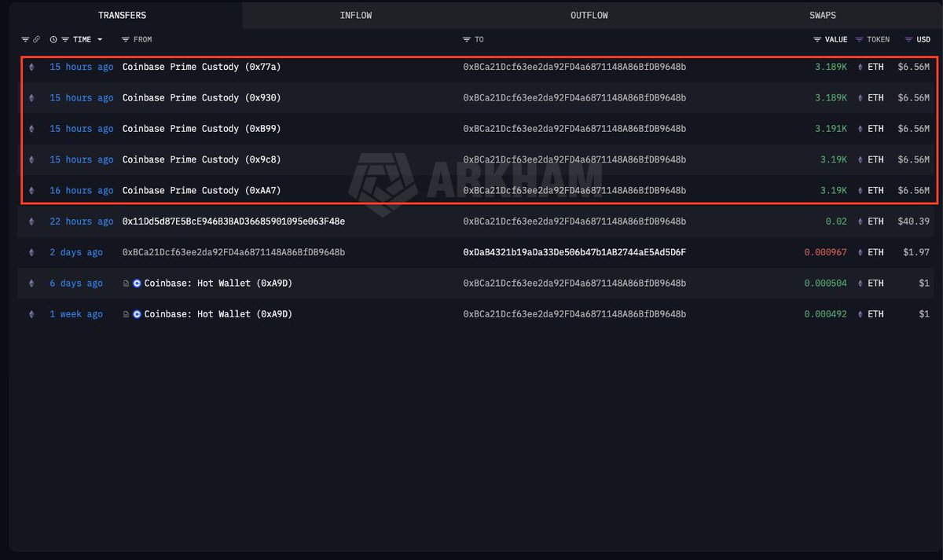
Task: Open 15 hours ago link on 0xB99 row
Action: coord(82,129)
